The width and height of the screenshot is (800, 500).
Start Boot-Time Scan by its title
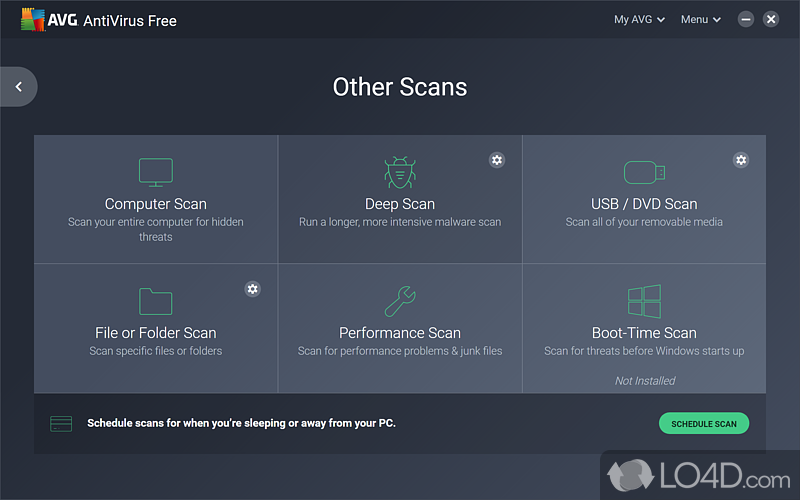[644, 333]
